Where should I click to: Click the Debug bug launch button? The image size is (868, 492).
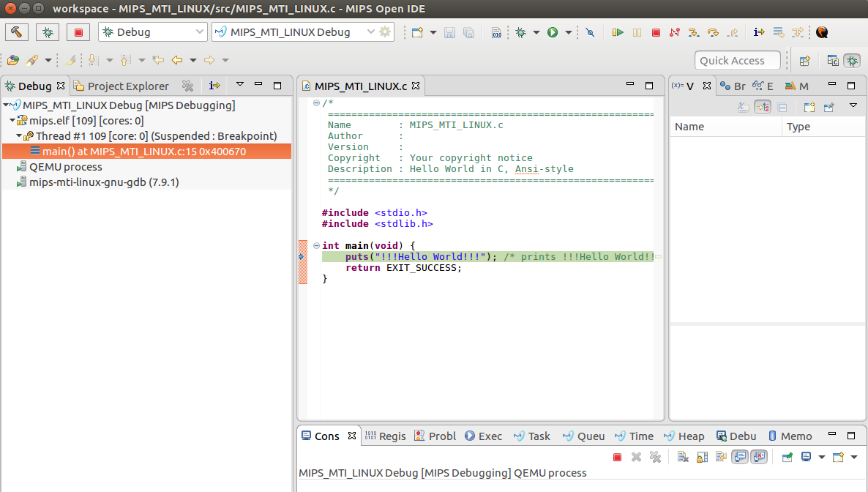[x=48, y=32]
